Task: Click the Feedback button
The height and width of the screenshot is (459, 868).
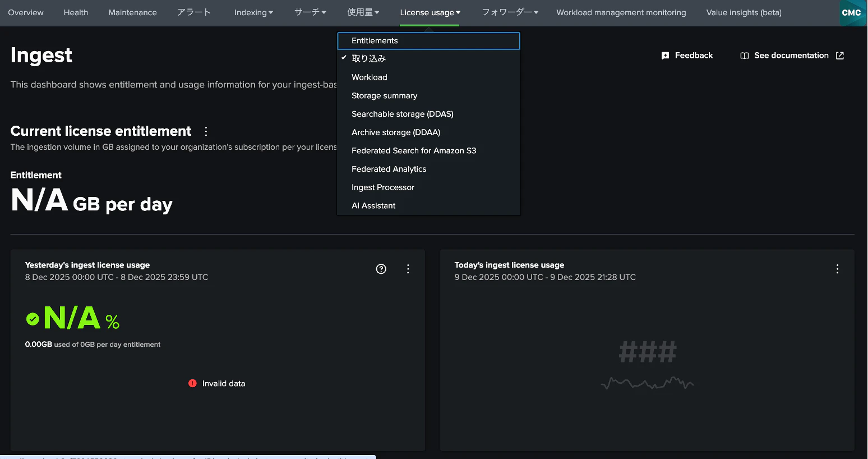Action: [x=687, y=56]
